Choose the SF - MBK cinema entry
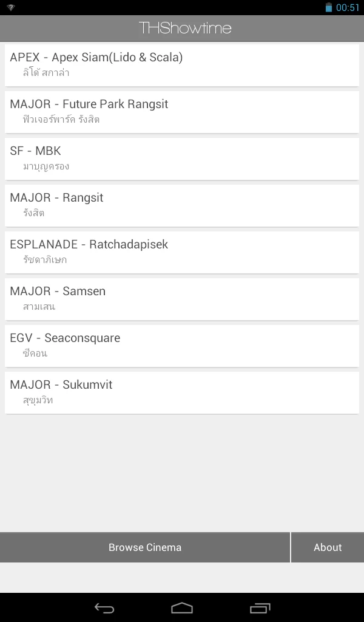 pos(182,159)
